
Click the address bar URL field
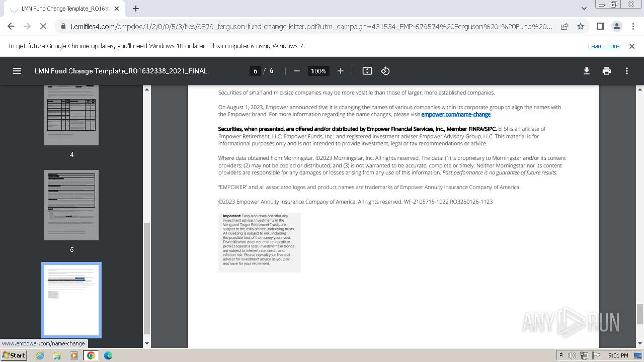[x=311, y=26]
